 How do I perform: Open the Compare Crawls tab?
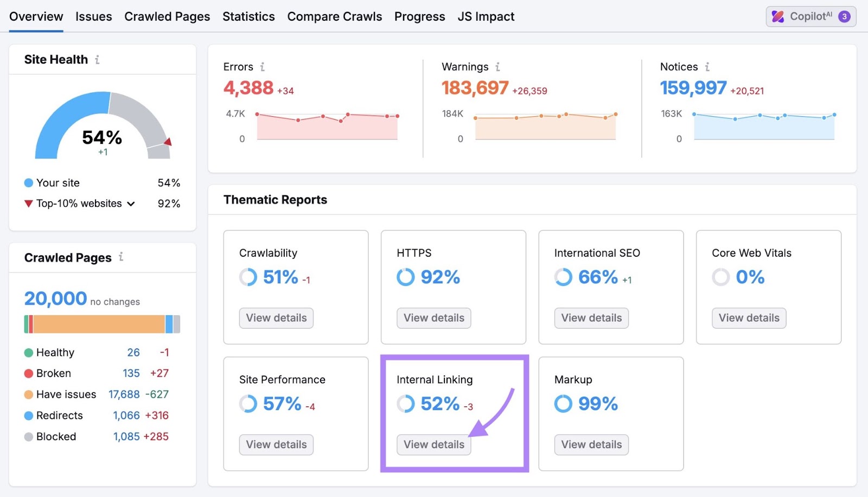pyautogui.click(x=335, y=16)
